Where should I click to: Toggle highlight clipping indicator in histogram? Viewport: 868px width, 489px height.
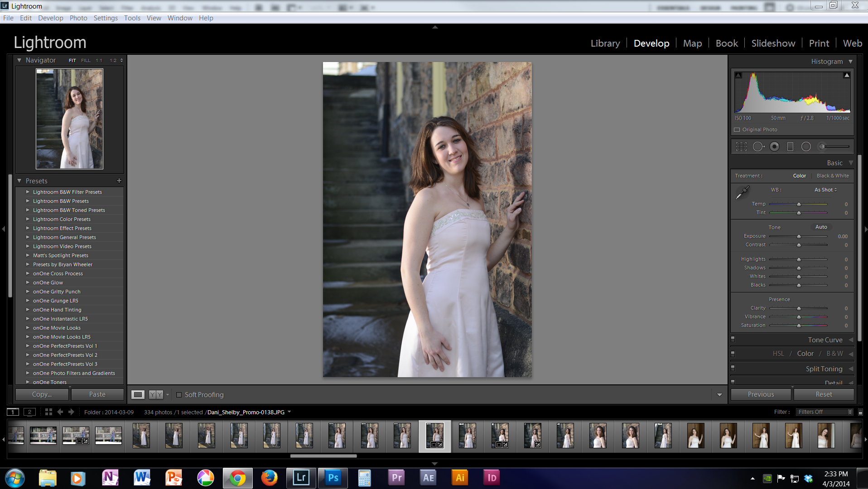[847, 75]
